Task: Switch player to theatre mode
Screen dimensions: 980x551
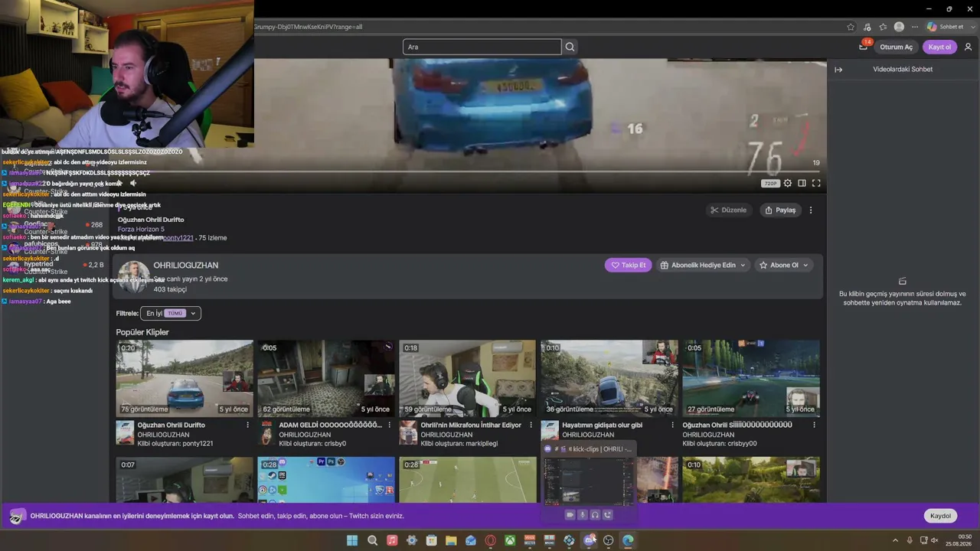Action: point(802,184)
